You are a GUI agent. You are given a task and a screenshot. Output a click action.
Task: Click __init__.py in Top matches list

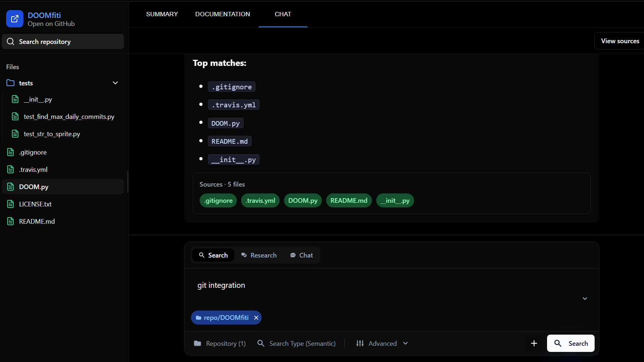click(x=234, y=160)
